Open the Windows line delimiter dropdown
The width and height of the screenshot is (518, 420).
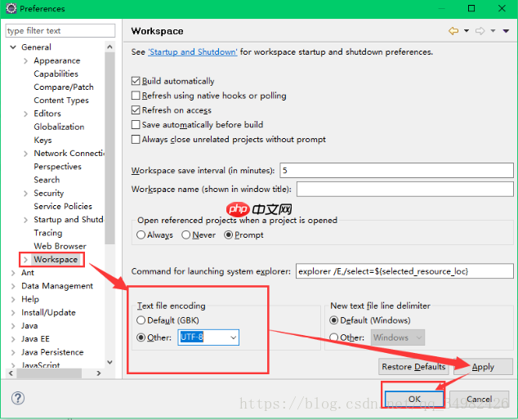pos(398,337)
